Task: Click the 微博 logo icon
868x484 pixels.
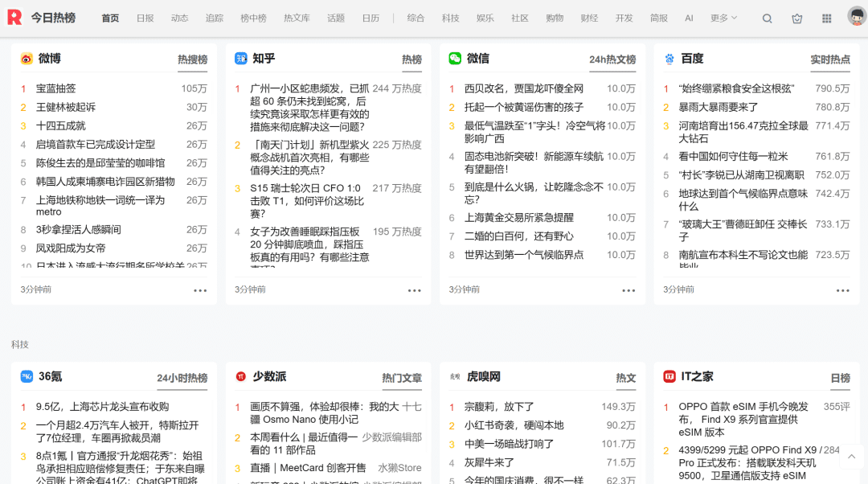Action: (27, 59)
